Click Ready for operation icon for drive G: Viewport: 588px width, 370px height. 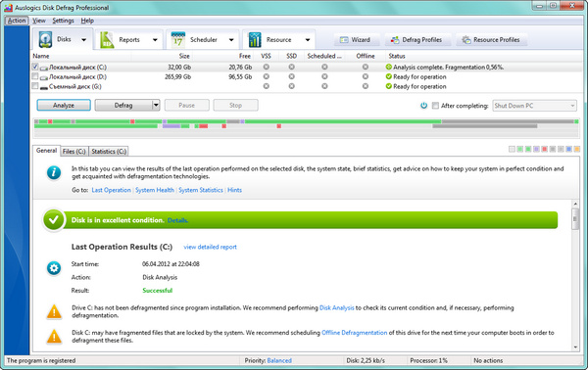click(x=388, y=86)
